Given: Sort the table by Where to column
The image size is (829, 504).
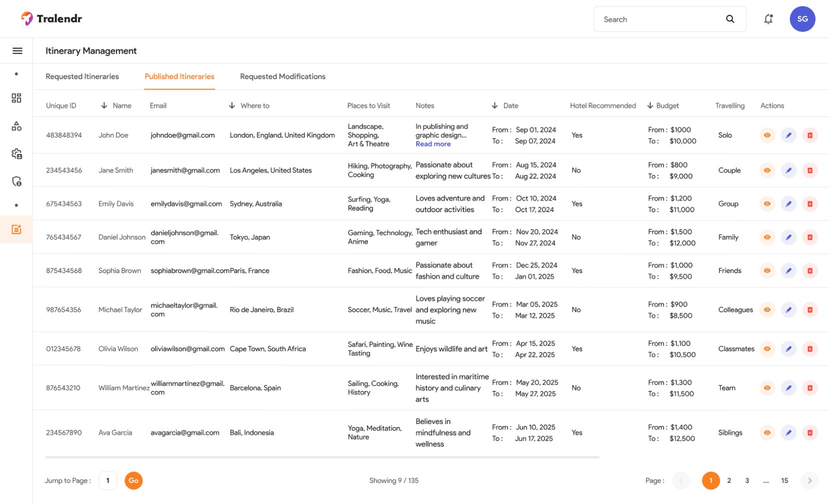Looking at the screenshot, I should pos(232,105).
